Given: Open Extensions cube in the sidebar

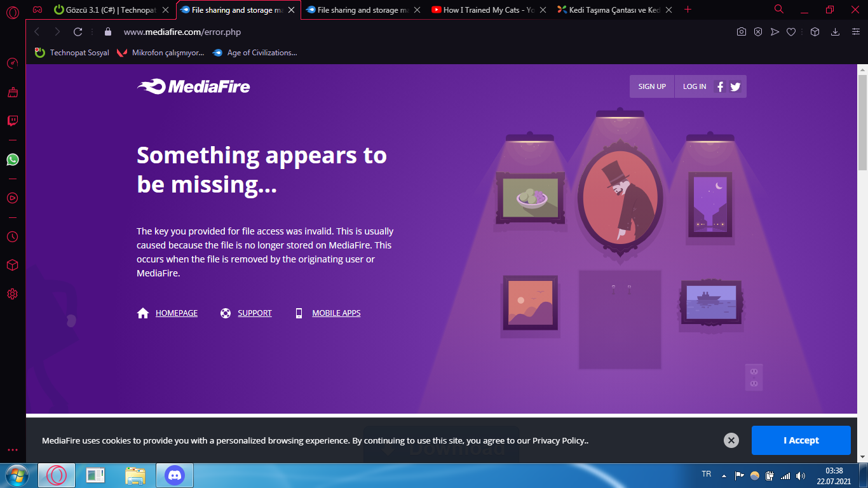Looking at the screenshot, I should pyautogui.click(x=13, y=265).
